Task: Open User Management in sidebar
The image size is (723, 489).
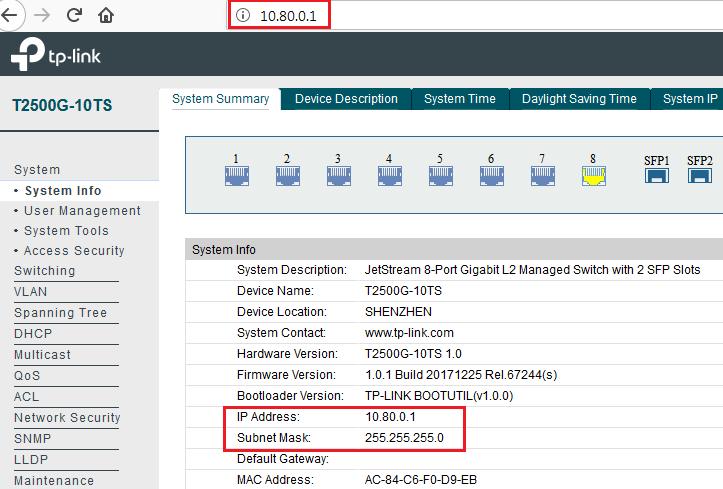Action: pyautogui.click(x=82, y=211)
